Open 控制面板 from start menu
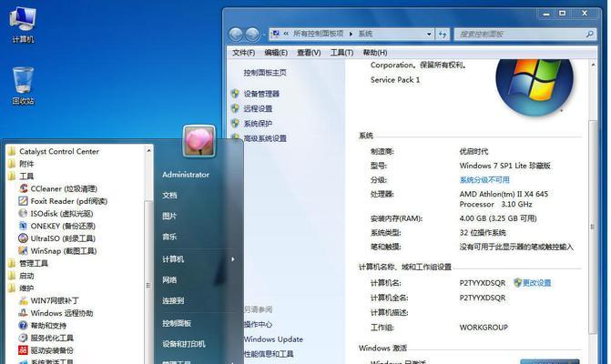Viewport: 611px width, 364px height. click(x=177, y=323)
